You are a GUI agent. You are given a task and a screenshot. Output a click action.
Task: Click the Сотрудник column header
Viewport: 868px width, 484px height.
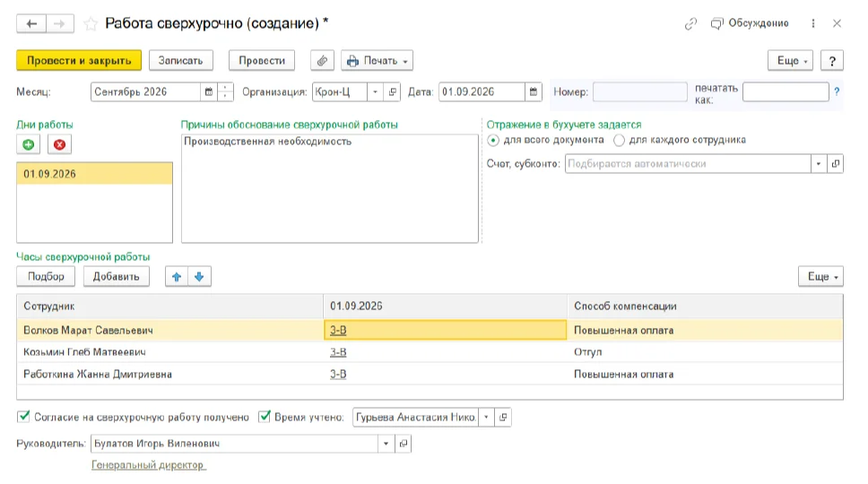pos(170,306)
